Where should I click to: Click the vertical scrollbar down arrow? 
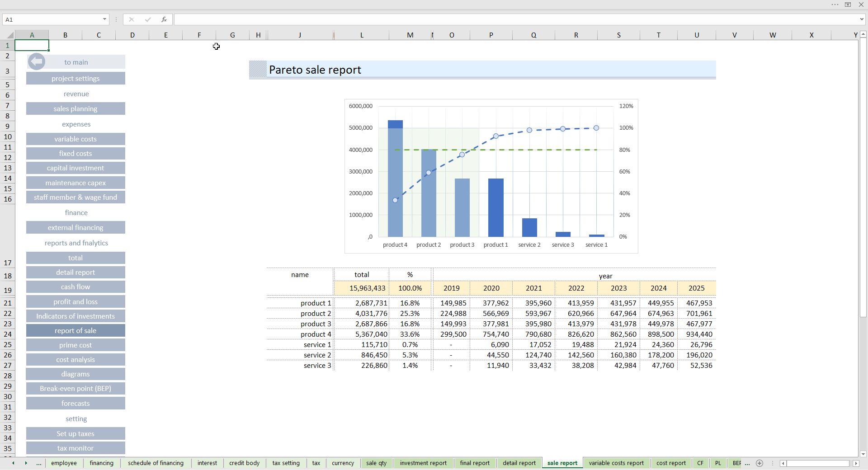[x=863, y=454]
